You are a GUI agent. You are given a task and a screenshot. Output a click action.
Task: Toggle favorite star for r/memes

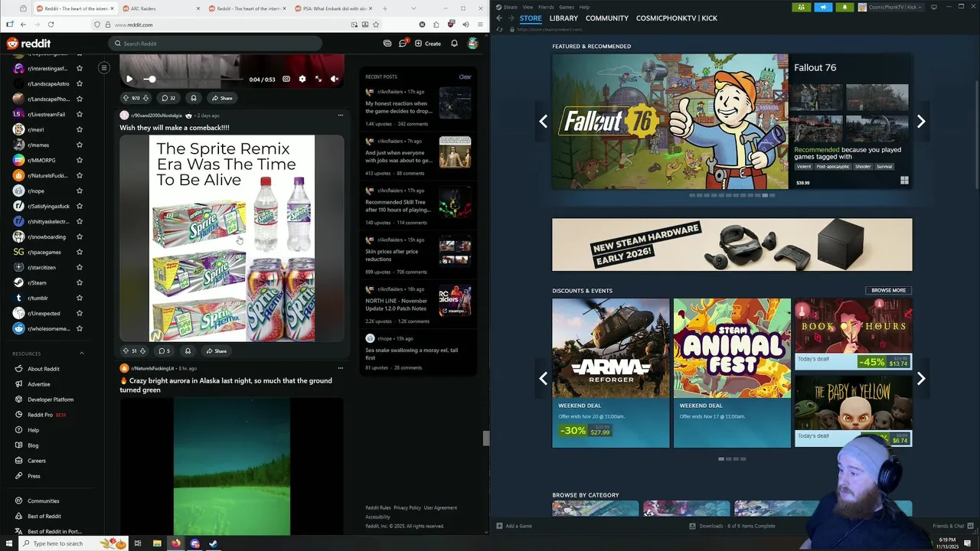[x=80, y=145]
